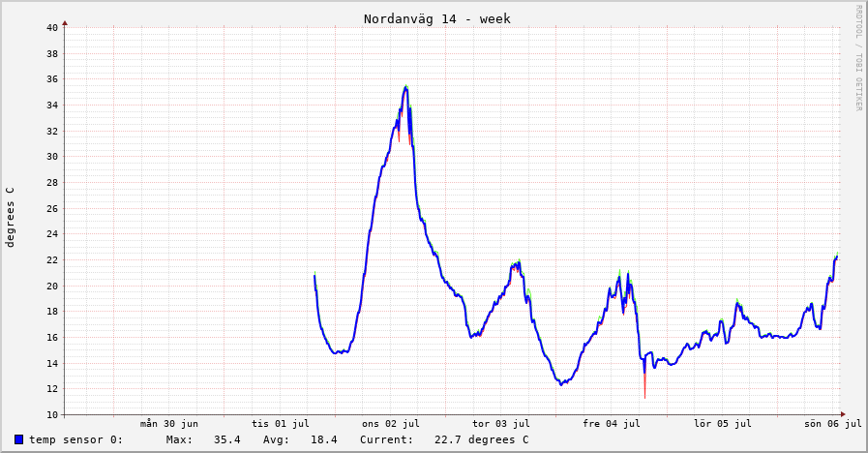Click the y-axis value 30
This screenshot has height=453, width=868.
(52, 157)
